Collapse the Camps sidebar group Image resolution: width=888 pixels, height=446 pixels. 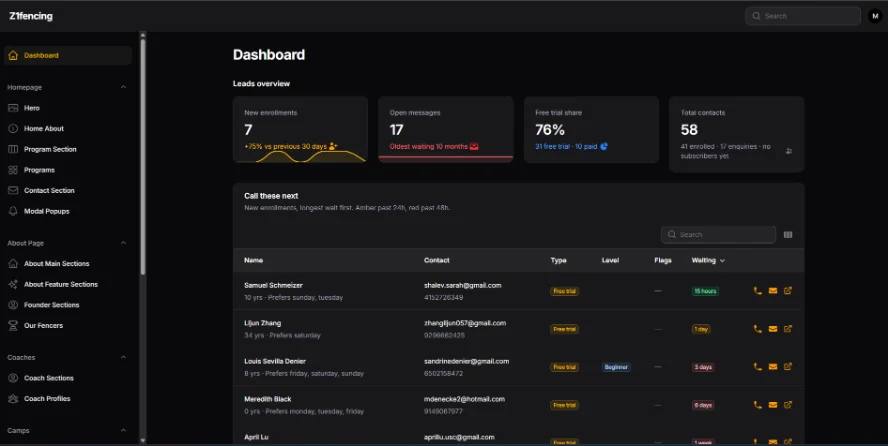123,430
